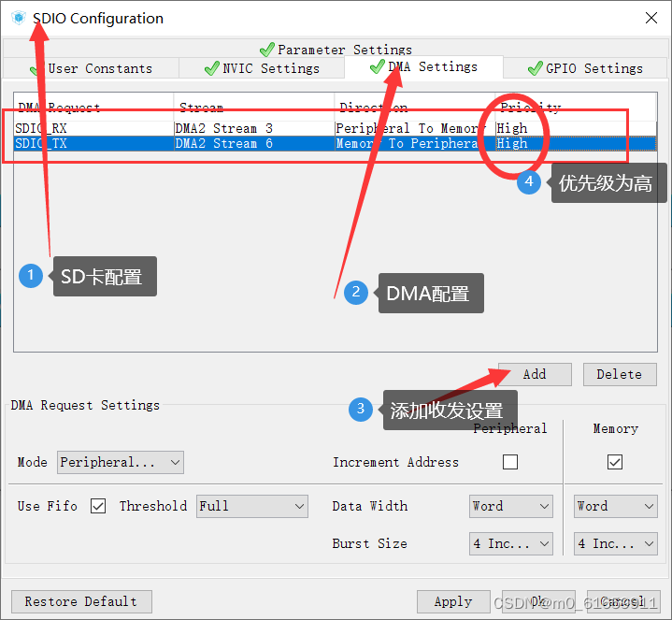Viewport: 672px width, 620px height.
Task: Click the Direction column header
Action: point(414,107)
